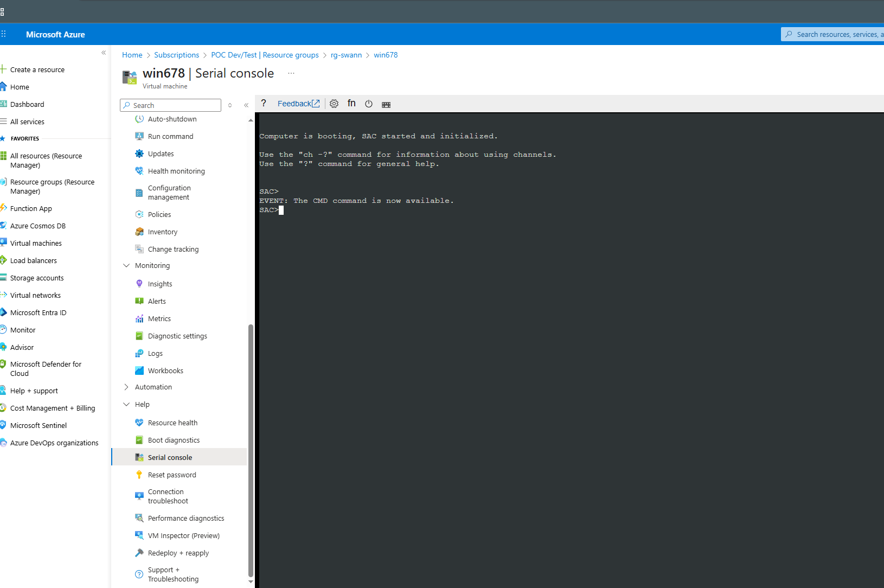
Task: Click the fn keys icon in serial console
Action: 351,103
